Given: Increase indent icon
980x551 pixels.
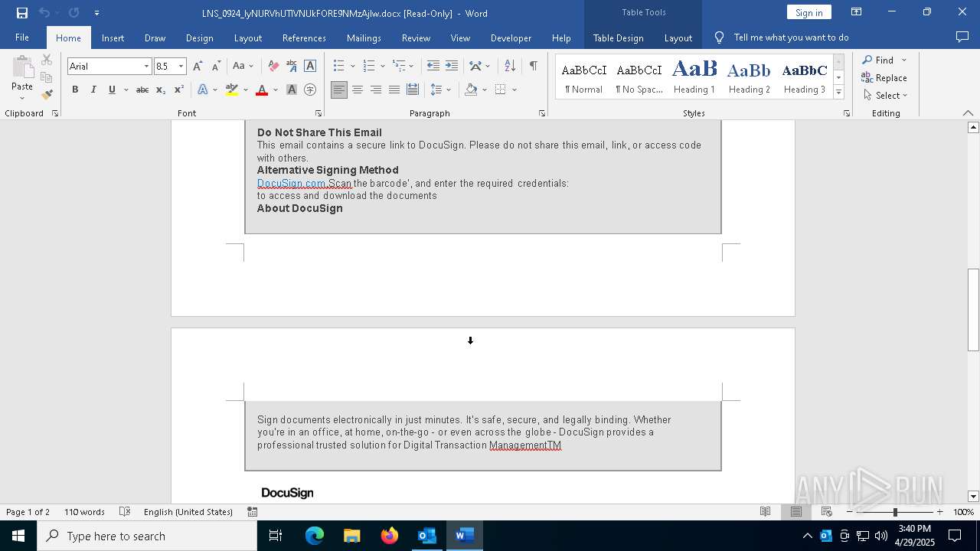Looking at the screenshot, I should click(452, 67).
